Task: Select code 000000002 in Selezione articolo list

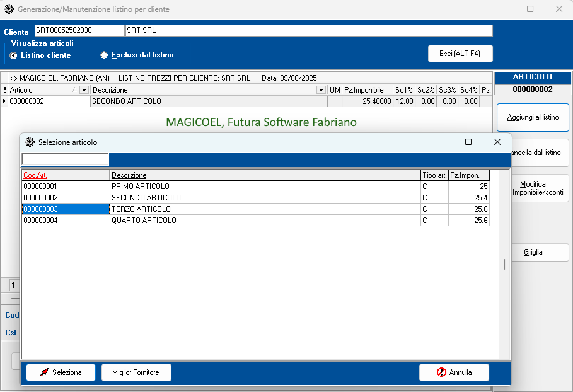Action: point(66,198)
